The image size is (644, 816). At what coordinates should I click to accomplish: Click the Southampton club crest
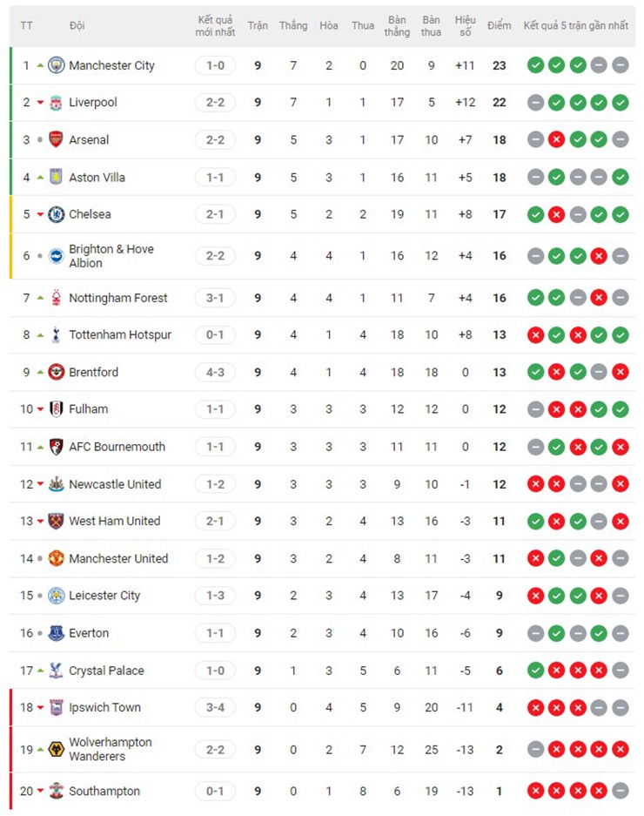(x=56, y=791)
